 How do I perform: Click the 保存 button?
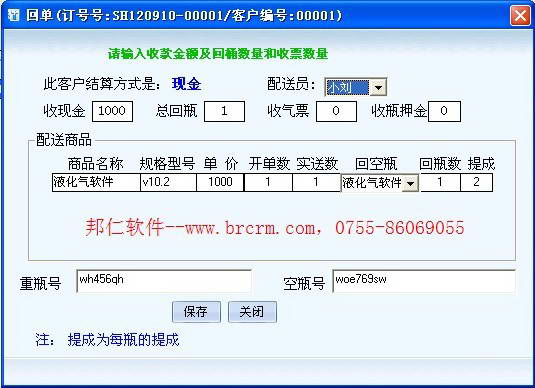(x=196, y=312)
